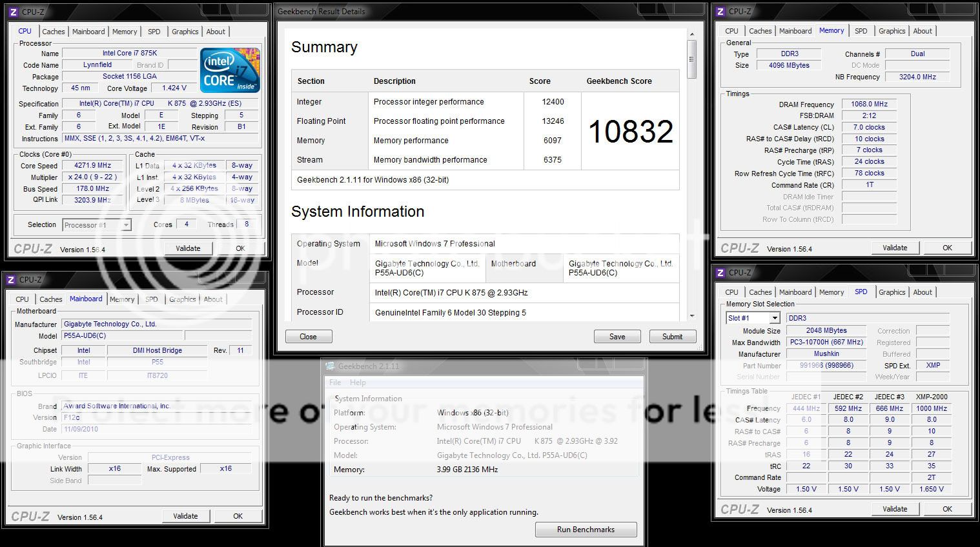Click the Z icon in the SPD CPU-Z window title bar
The width and height of the screenshot is (980, 547).
pos(720,272)
